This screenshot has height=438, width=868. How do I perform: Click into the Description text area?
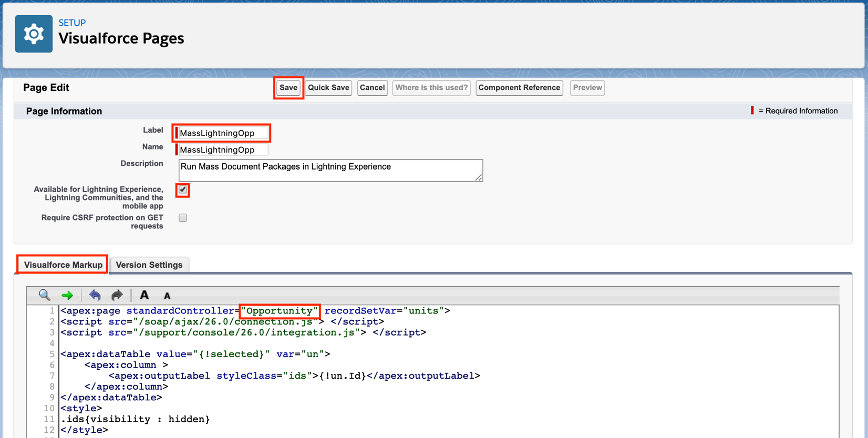click(330, 171)
